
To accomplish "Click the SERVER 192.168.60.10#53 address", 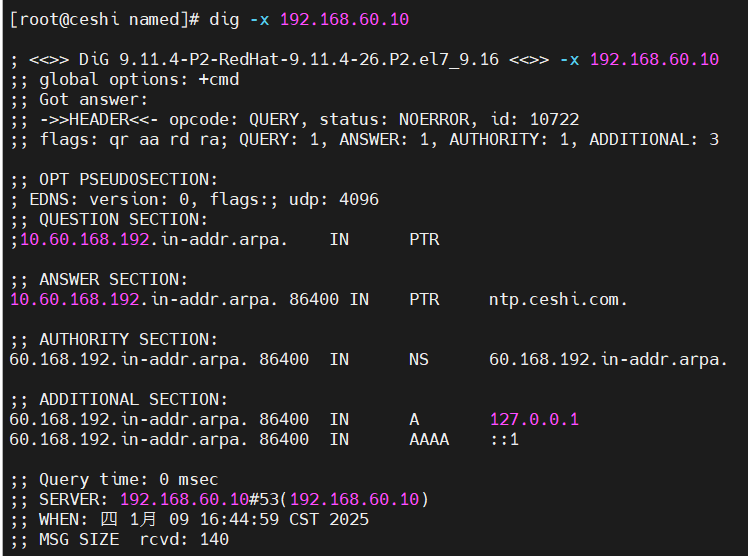I will 199,499.
